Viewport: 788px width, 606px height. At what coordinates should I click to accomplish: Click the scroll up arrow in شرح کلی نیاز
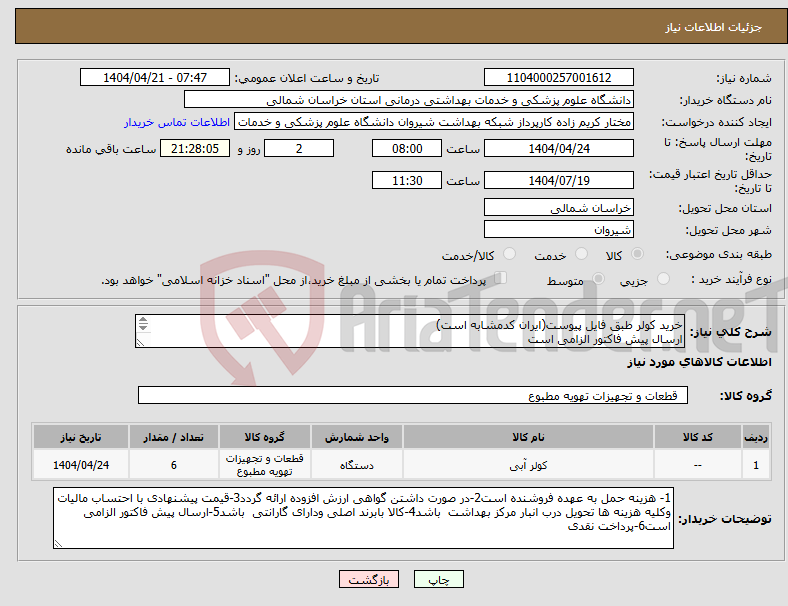[143, 320]
